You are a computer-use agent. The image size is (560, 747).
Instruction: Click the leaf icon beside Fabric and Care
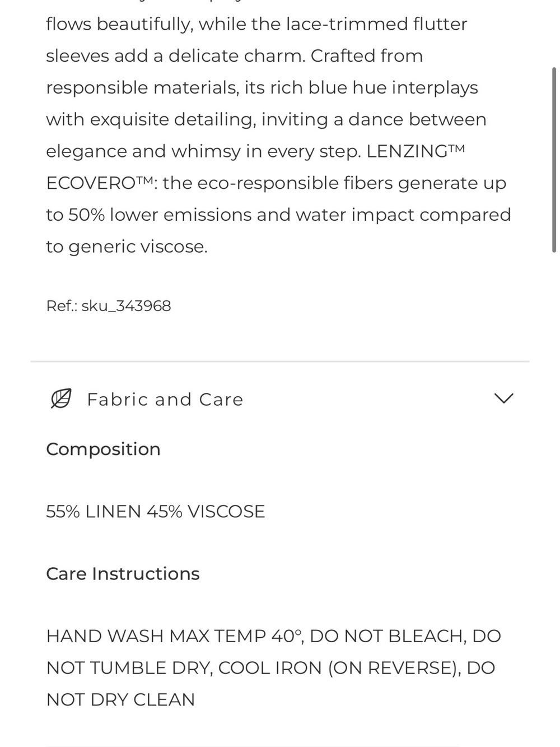point(61,398)
